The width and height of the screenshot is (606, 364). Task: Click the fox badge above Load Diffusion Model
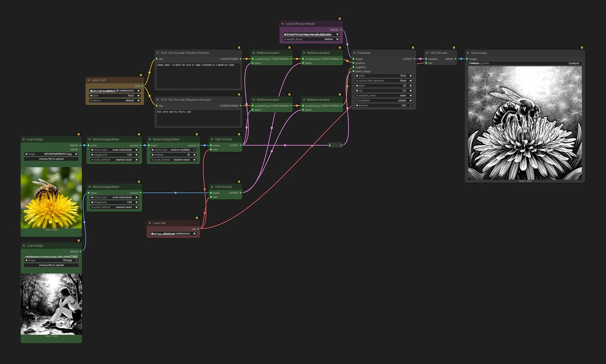pyautogui.click(x=340, y=18)
